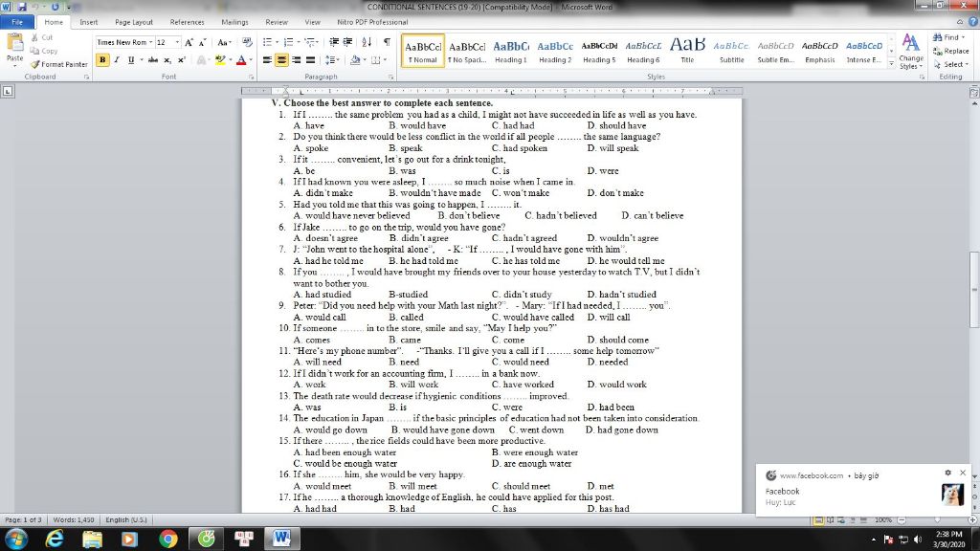Zoom out with the minus button
Viewport: 980px width, 551px height.
902,519
